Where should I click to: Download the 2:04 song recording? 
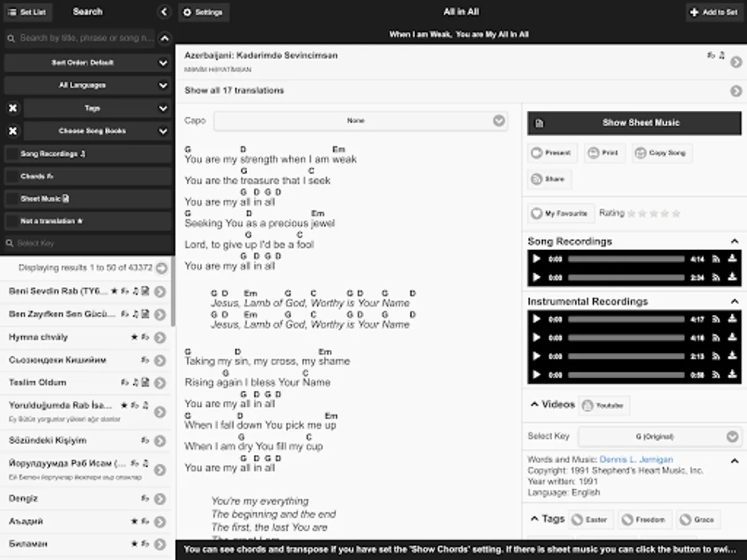pyautogui.click(x=733, y=278)
